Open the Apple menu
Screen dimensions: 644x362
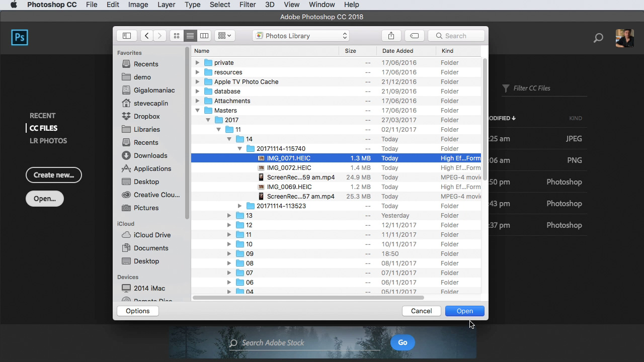click(14, 5)
